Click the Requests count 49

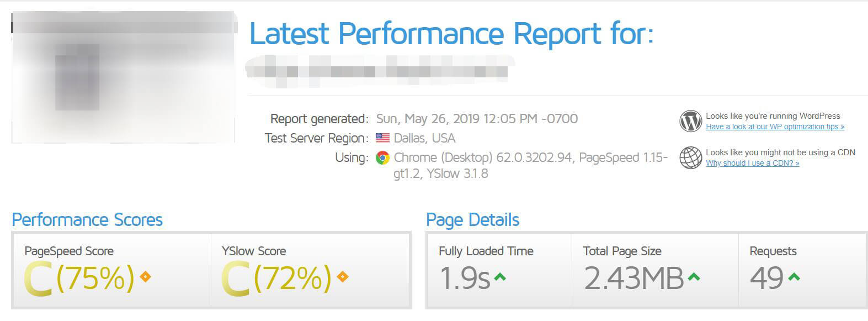(x=766, y=278)
